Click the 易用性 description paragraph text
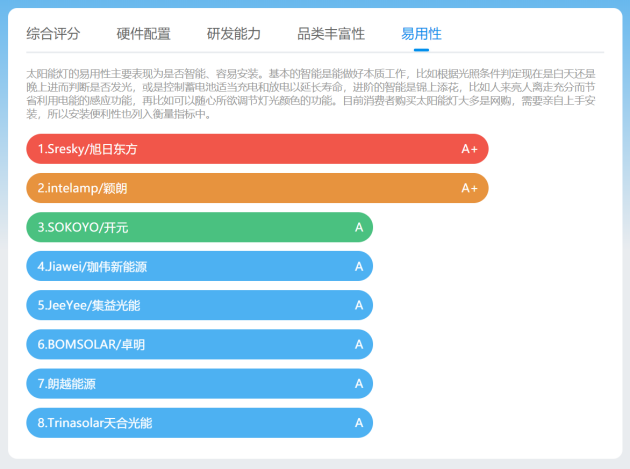The width and height of the screenshot is (630, 469). click(311, 94)
